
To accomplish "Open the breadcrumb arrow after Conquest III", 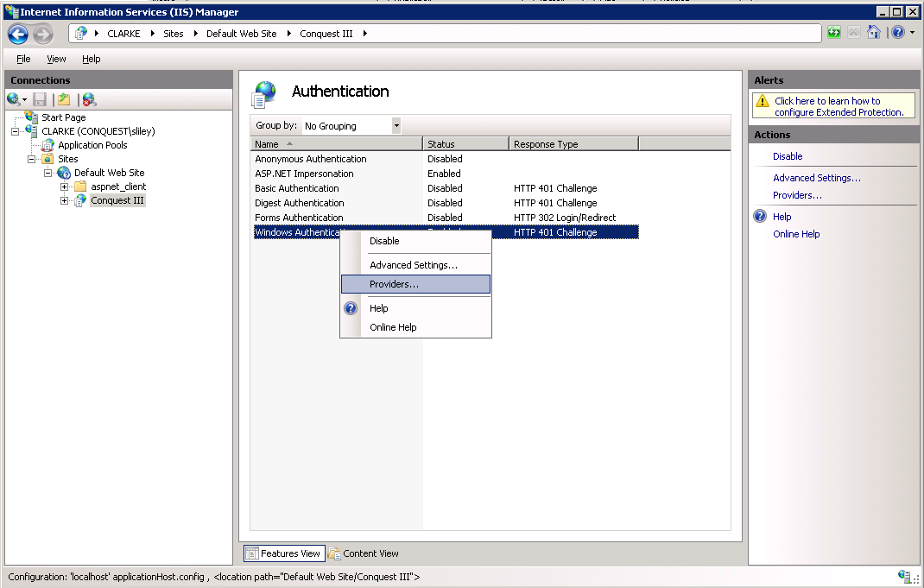I will point(365,34).
